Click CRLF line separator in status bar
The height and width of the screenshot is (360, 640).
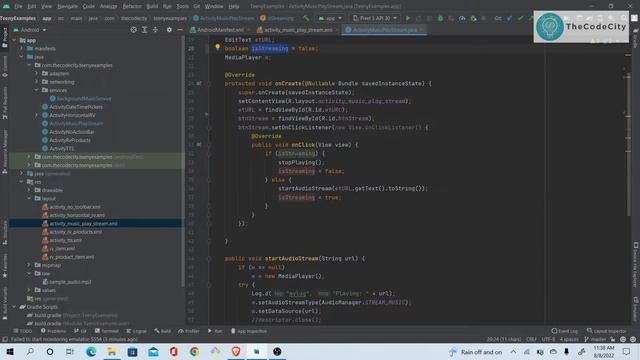click(x=531, y=339)
